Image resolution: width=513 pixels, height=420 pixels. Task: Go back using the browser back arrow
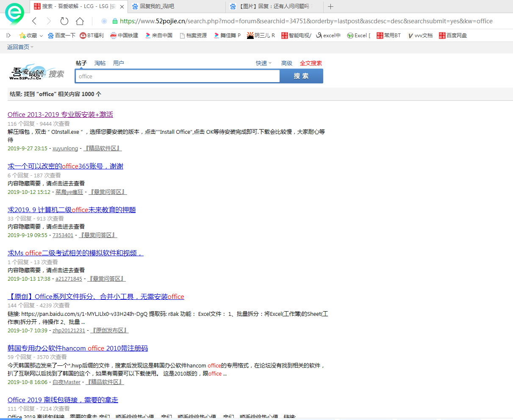pyautogui.click(x=34, y=21)
